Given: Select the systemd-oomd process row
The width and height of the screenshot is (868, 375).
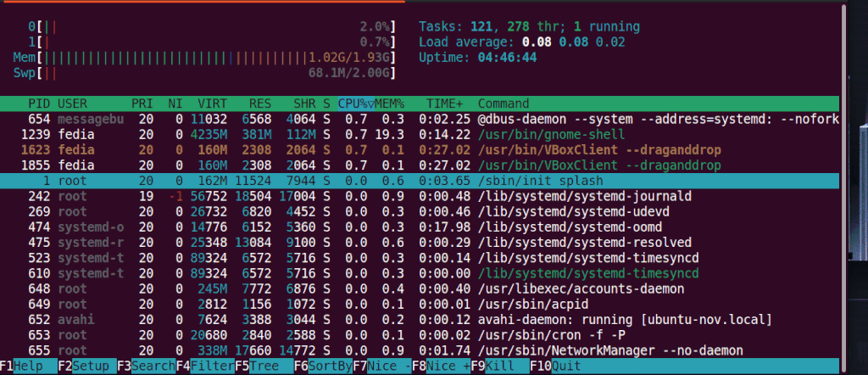Looking at the screenshot, I should pyautogui.click(x=420, y=227).
